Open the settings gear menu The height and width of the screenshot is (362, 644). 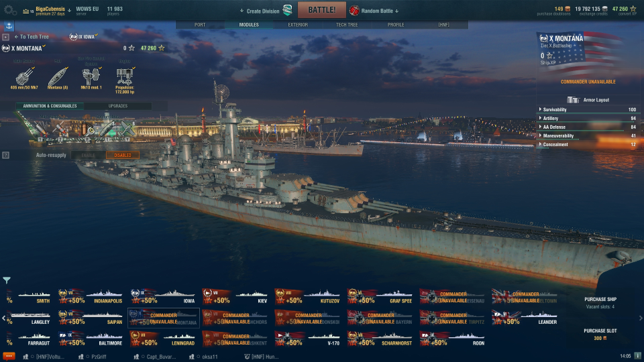10,10
